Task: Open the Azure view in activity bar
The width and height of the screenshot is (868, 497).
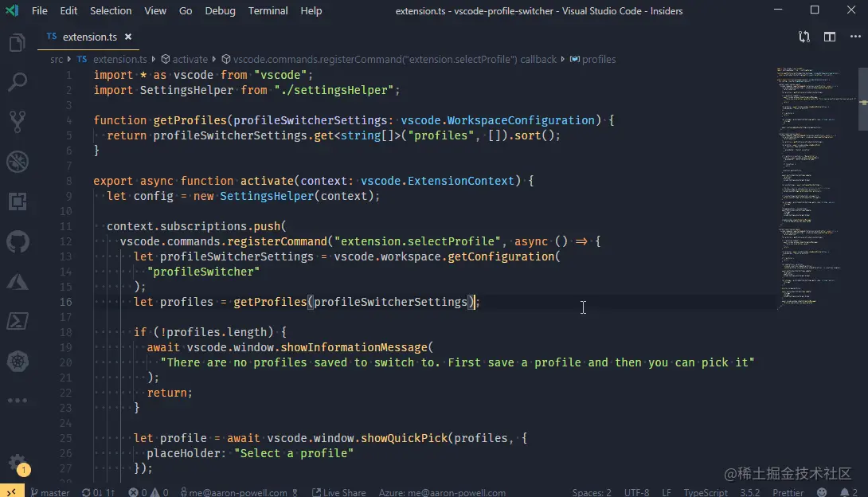Action: pyautogui.click(x=18, y=282)
